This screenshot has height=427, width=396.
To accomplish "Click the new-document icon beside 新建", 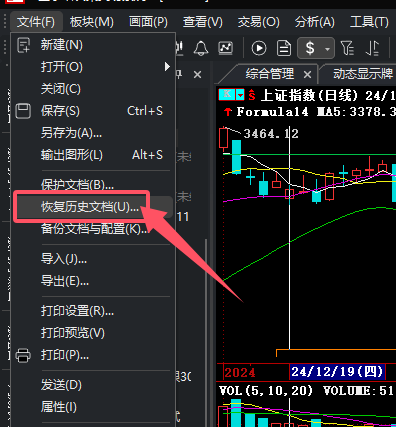I will [23, 45].
